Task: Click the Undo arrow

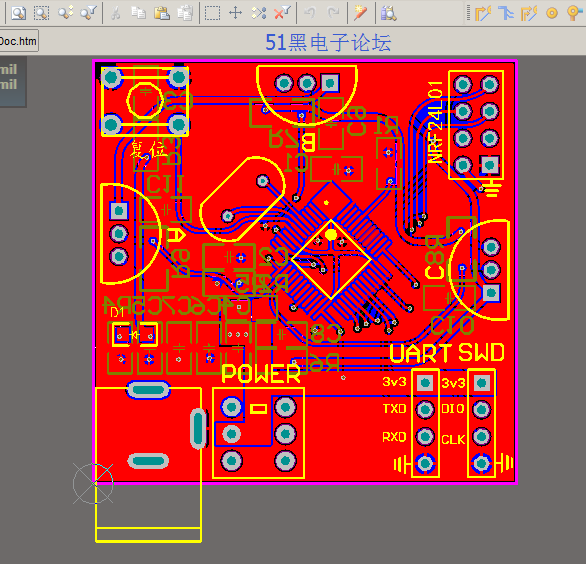Action: (x=310, y=13)
